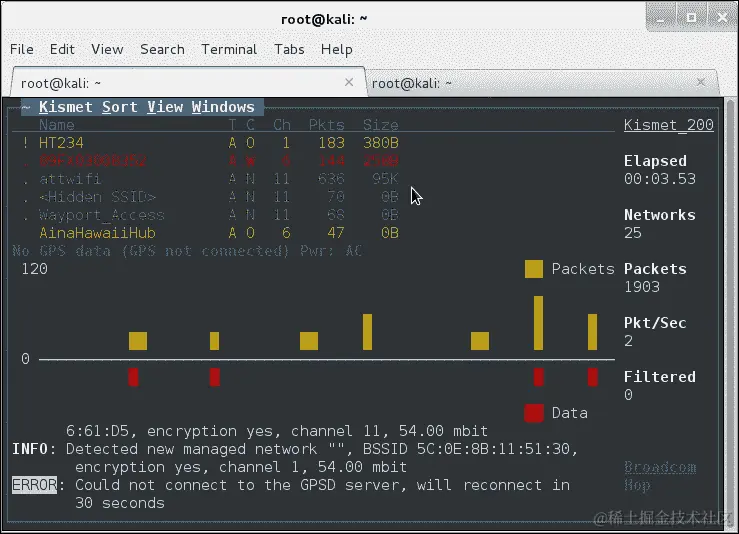Click the Elapsed time value 00:03.53

click(660, 179)
